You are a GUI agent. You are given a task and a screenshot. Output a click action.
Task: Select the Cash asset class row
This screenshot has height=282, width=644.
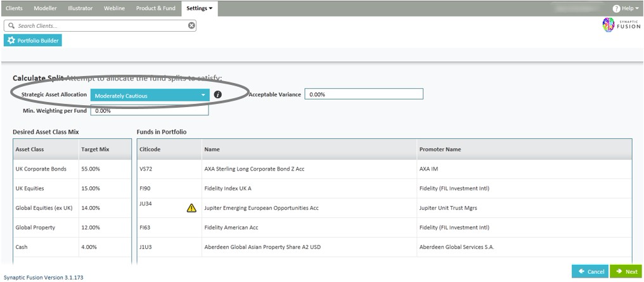pos(72,247)
